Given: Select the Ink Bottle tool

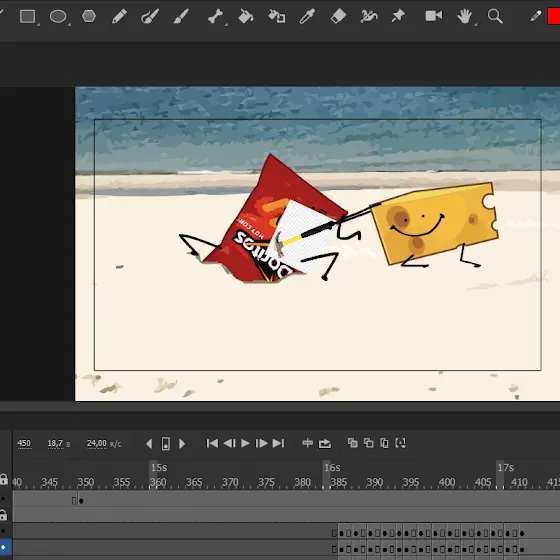Looking at the screenshot, I should click(277, 16).
